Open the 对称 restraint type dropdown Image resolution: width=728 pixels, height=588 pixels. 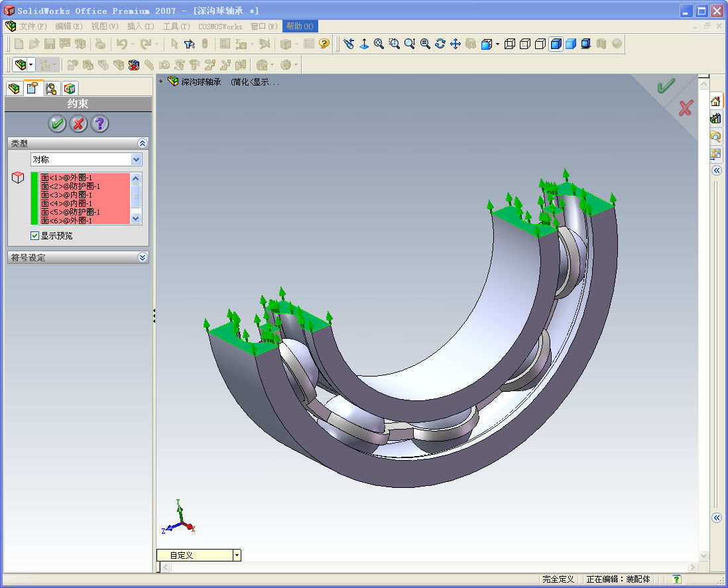(136, 160)
